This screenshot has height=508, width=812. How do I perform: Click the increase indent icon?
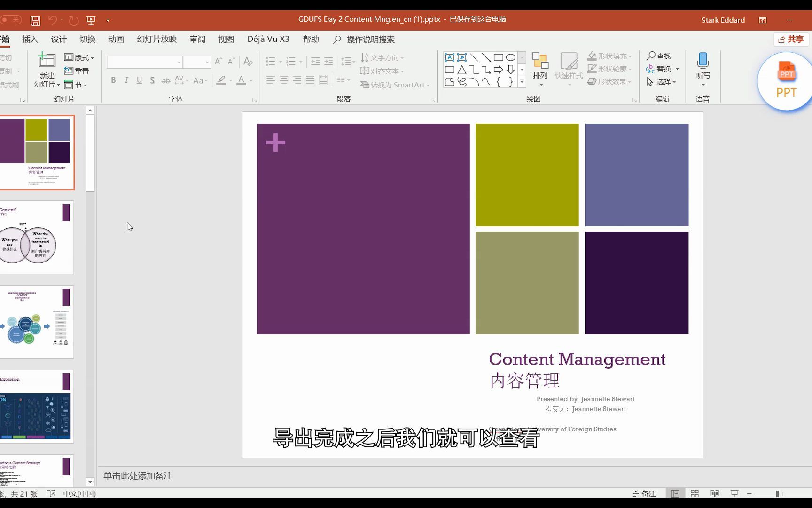click(x=328, y=62)
